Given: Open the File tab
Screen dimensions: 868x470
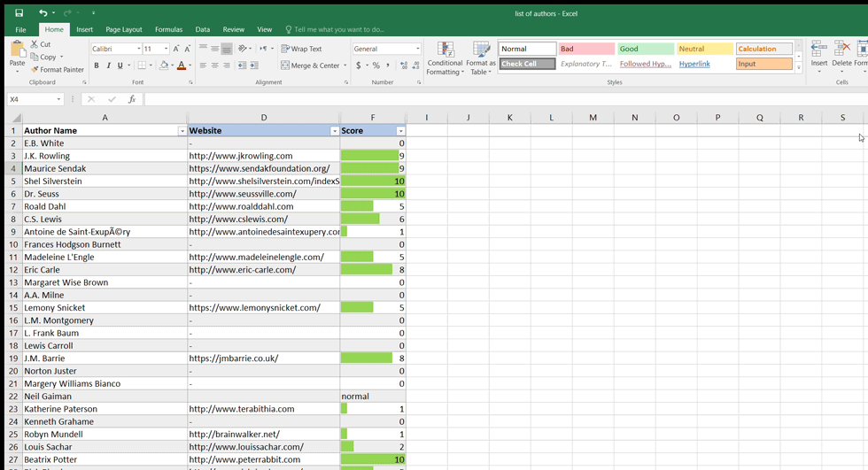Looking at the screenshot, I should (x=20, y=29).
